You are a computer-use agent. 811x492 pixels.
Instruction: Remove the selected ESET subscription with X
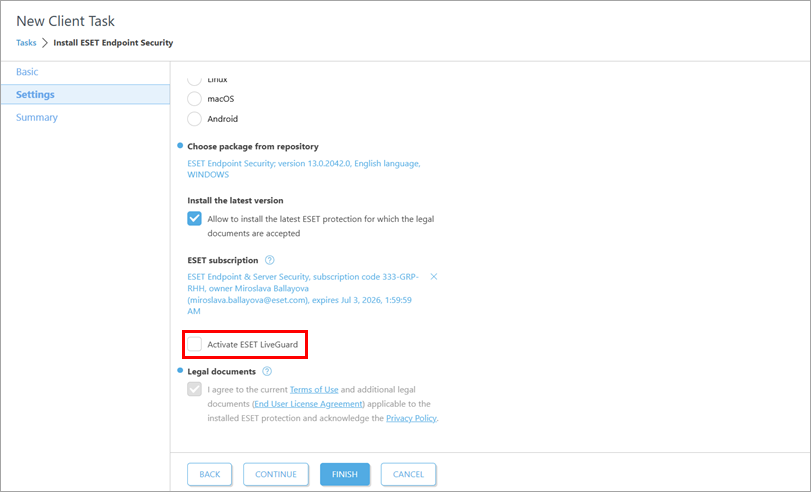pyautogui.click(x=433, y=276)
